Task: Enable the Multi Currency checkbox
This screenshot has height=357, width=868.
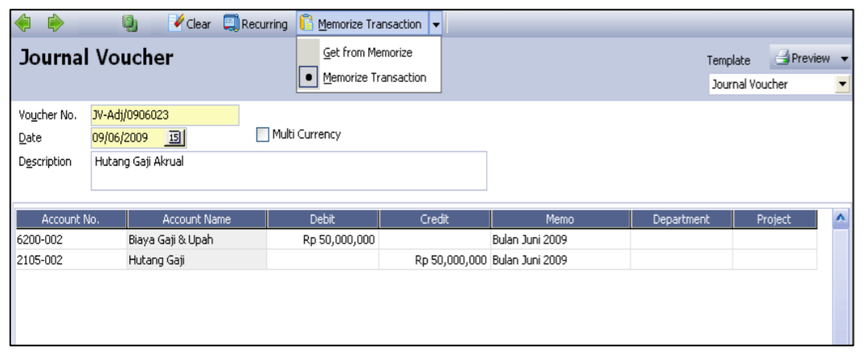Action: (263, 135)
